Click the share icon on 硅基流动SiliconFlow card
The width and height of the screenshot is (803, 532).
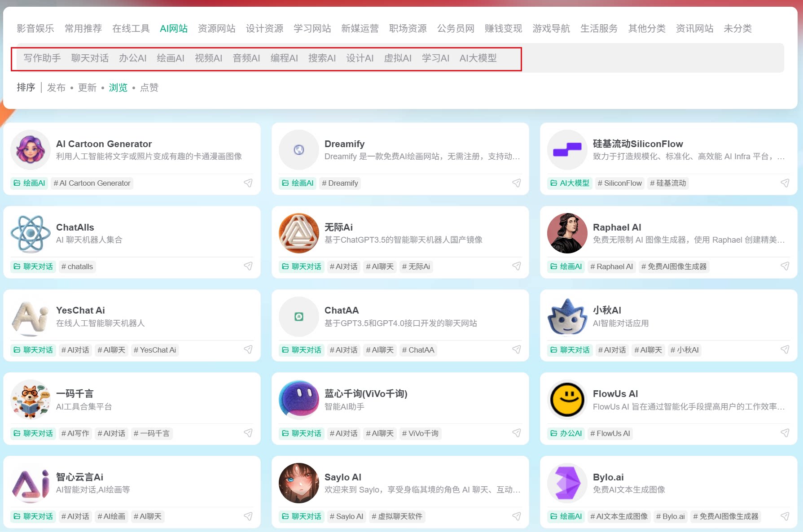pos(785,183)
